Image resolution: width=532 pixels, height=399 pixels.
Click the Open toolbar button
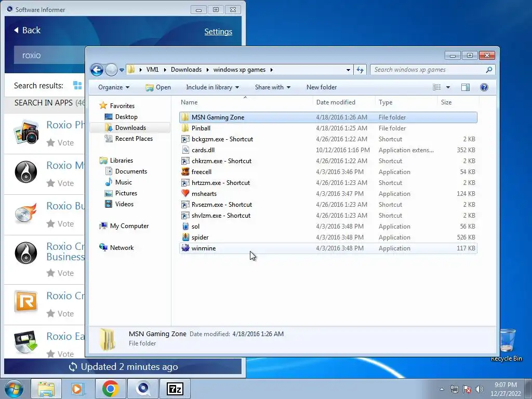[x=158, y=87]
